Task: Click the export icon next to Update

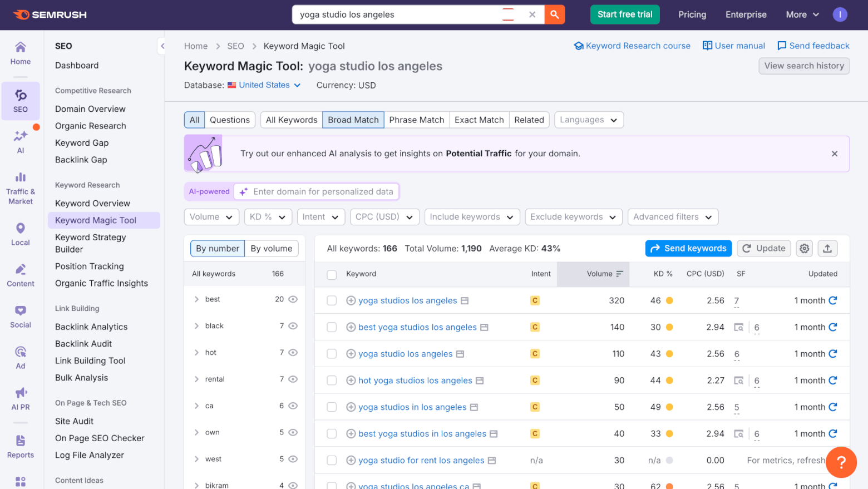Action: [827, 248]
